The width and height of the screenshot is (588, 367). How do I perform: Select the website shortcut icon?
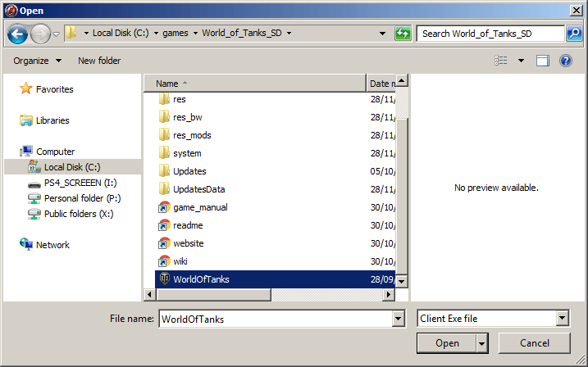(x=164, y=243)
